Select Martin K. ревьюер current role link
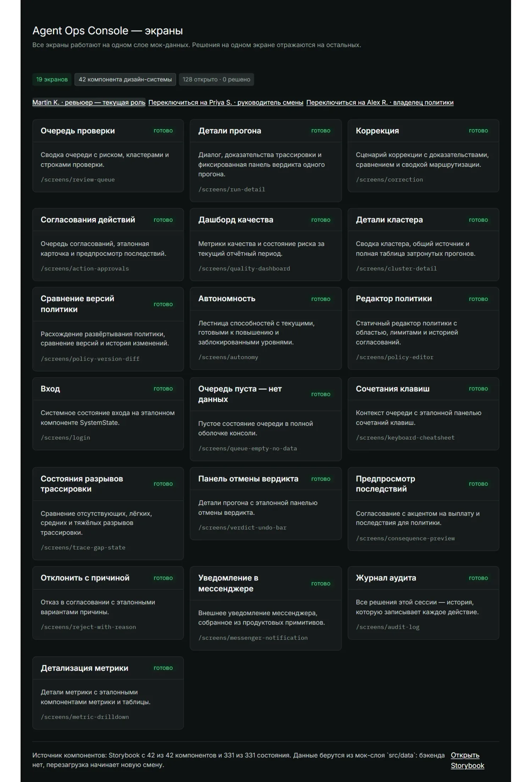 point(89,103)
